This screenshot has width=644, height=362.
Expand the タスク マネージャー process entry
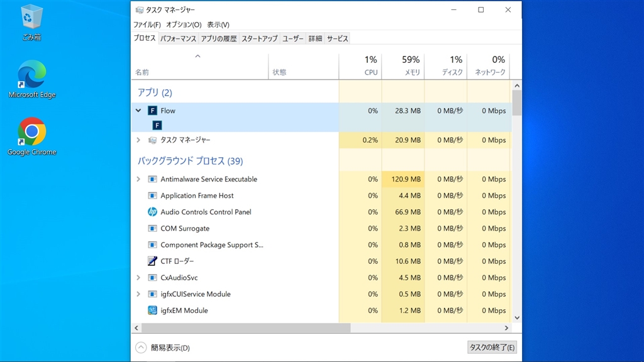coord(138,140)
